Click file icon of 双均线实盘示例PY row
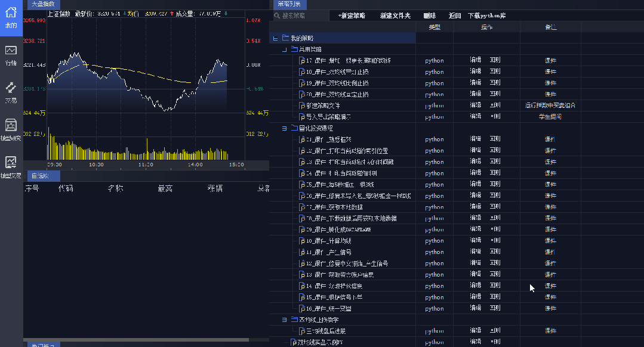 click(294, 342)
